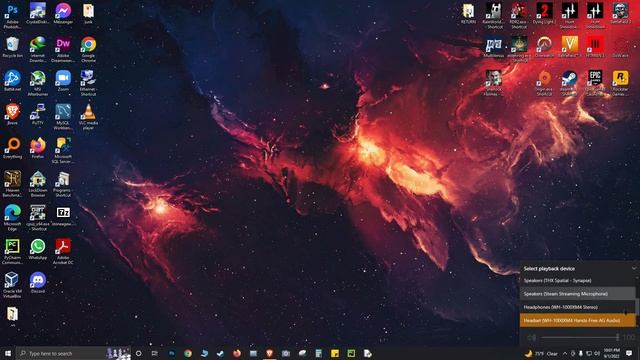Viewport: 640px width, 360px height.
Task: Open the Cortana circle on the taskbar
Action: [x=138, y=353]
